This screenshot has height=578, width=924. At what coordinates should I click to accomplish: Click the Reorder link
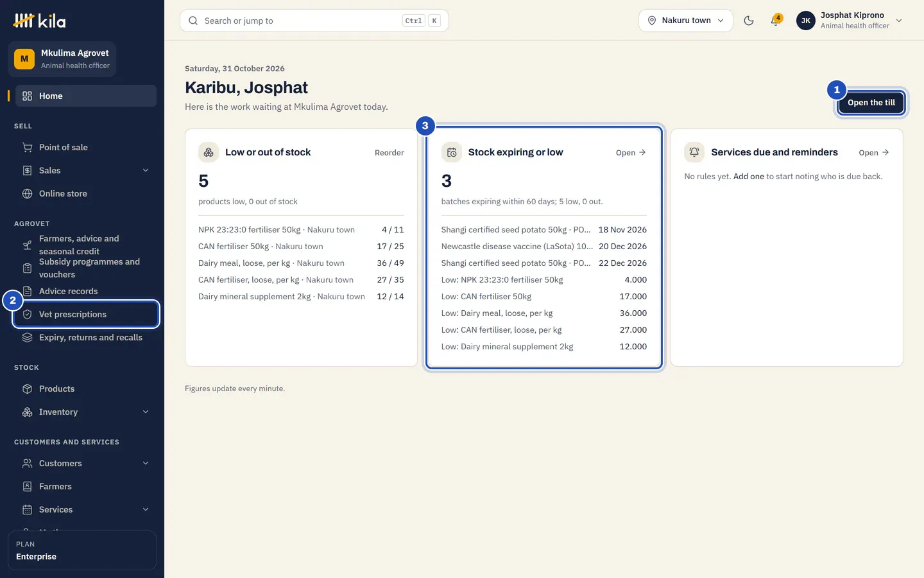(389, 153)
